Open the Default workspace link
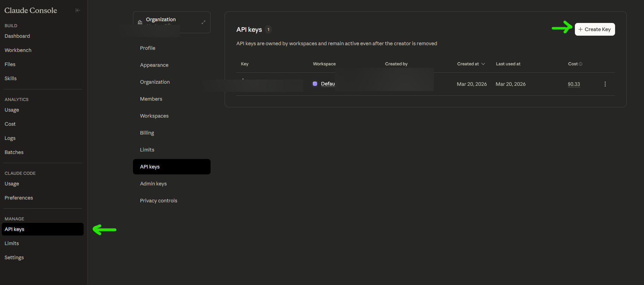The width and height of the screenshot is (644, 285). point(328,84)
